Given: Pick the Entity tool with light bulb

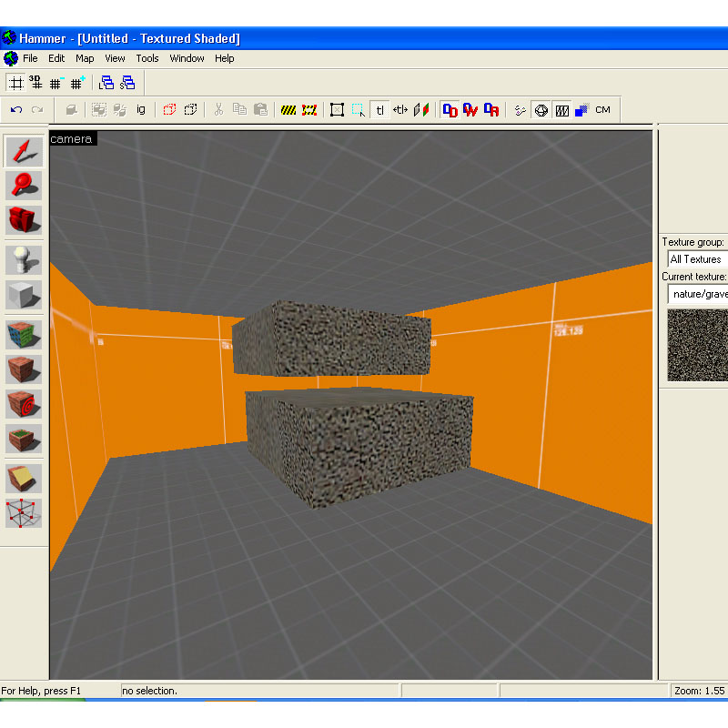Looking at the screenshot, I should click(25, 260).
